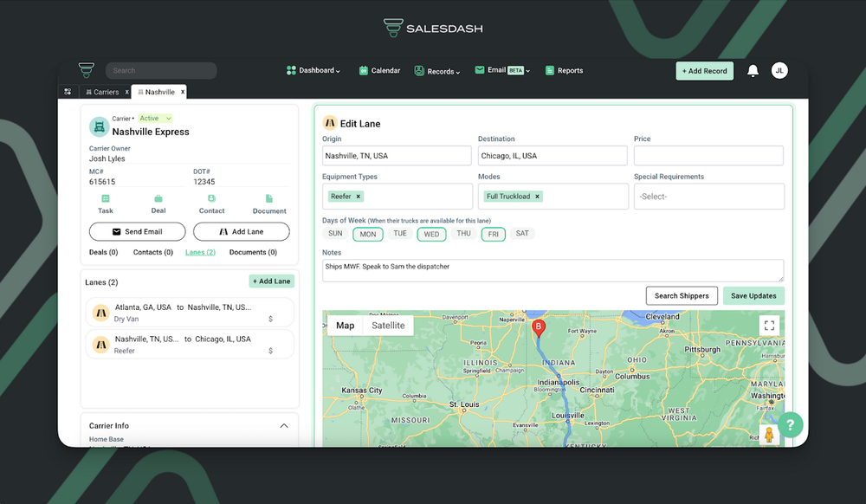Open the Calendar page

point(379,71)
